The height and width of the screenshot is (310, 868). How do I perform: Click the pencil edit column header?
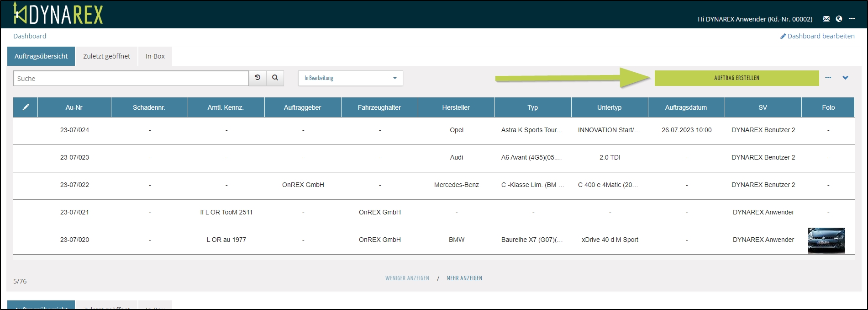pyautogui.click(x=26, y=107)
